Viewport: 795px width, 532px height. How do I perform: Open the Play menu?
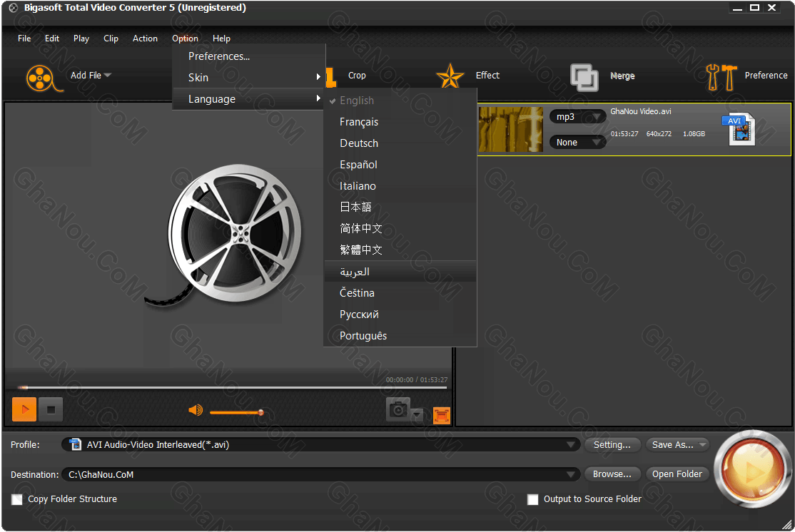point(81,39)
